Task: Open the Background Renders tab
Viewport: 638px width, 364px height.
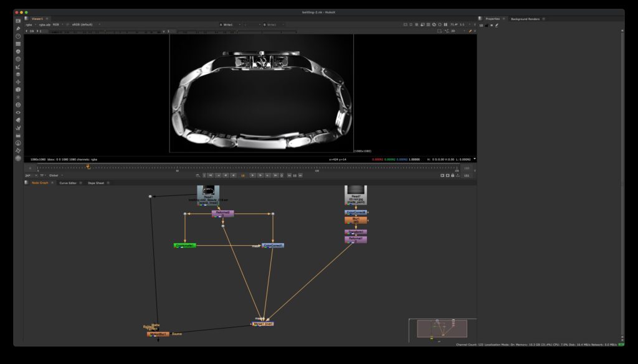Action: 525,19
